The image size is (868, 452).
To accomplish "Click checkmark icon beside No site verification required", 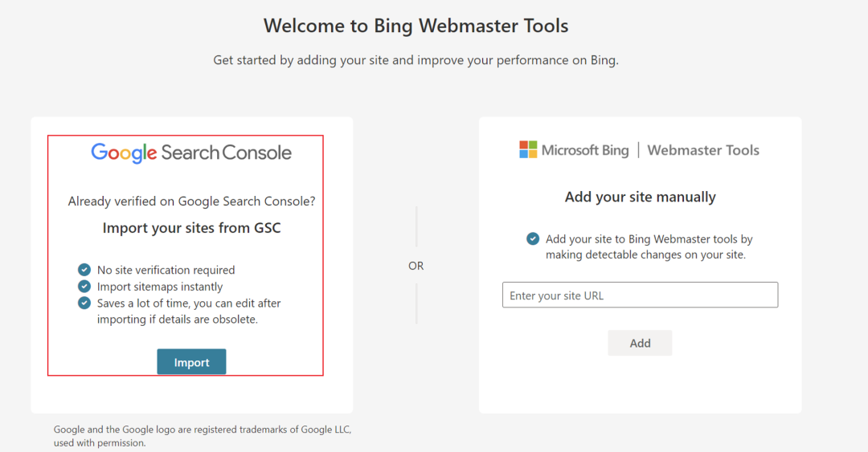I will coord(84,270).
